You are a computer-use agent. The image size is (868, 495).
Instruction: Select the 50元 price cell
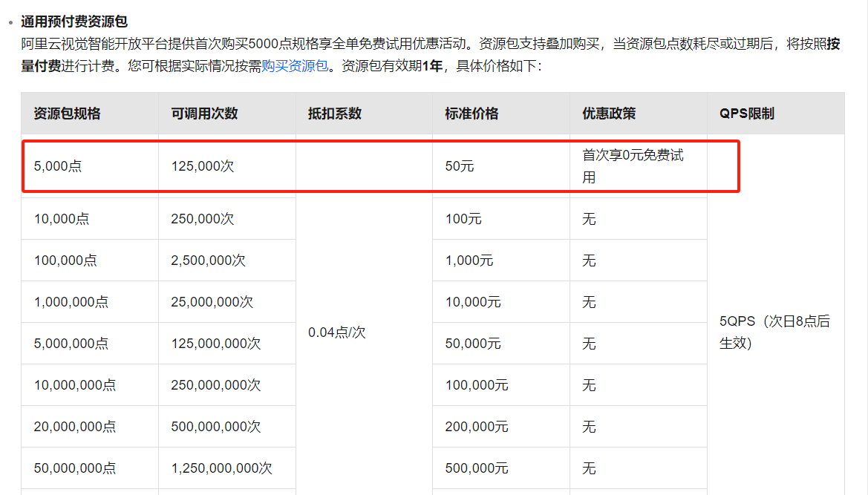[x=501, y=166]
